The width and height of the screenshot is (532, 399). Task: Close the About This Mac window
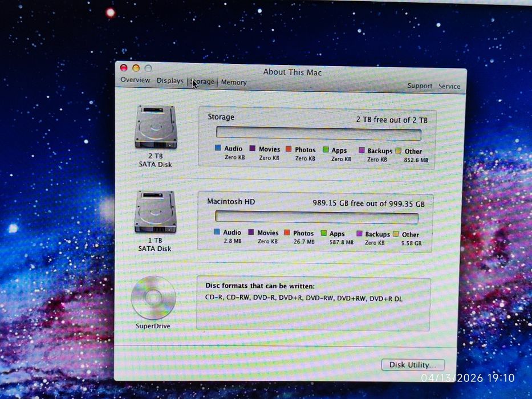(x=124, y=68)
